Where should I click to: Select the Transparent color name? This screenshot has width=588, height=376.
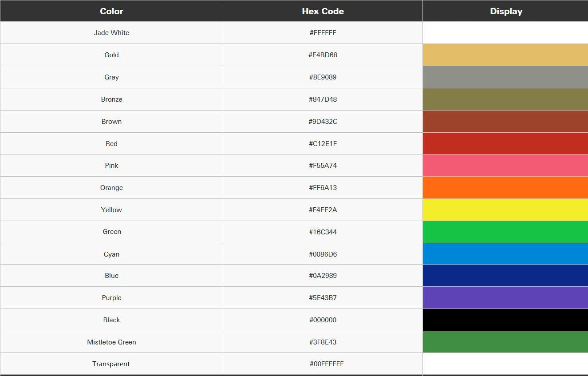pos(111,364)
